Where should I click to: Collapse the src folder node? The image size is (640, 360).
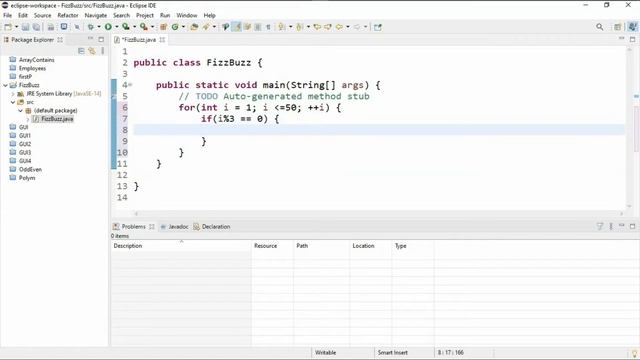[x=13, y=102]
